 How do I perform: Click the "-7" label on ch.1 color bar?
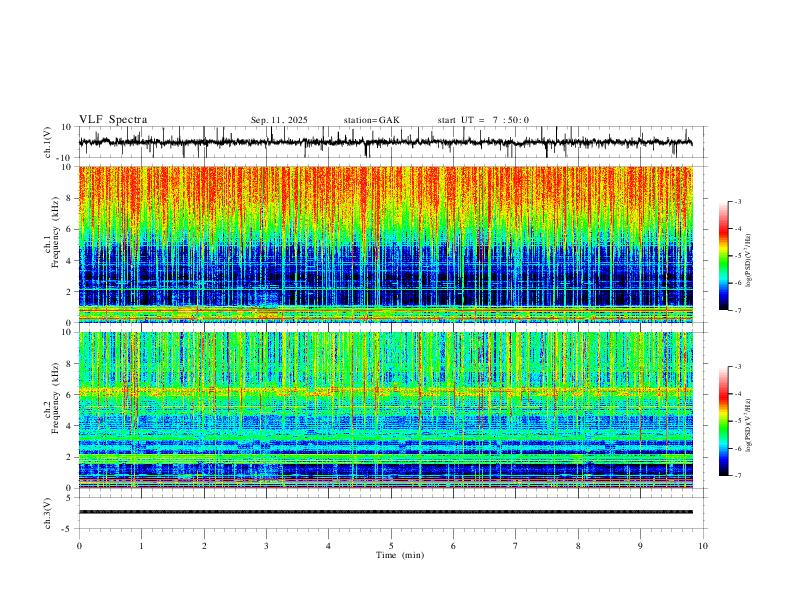tap(737, 310)
